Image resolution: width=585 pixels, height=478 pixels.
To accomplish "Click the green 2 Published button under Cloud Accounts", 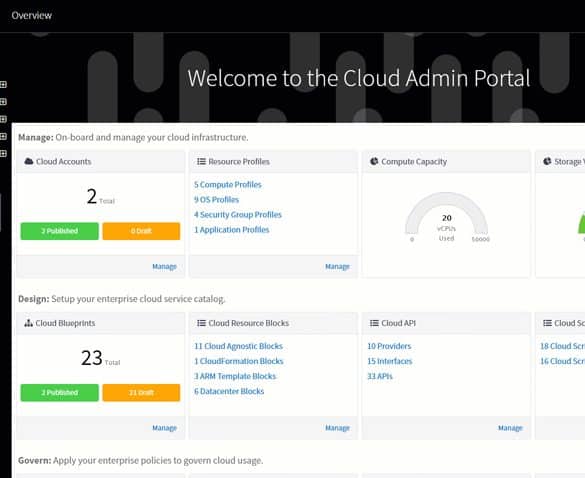I will pos(60,231).
